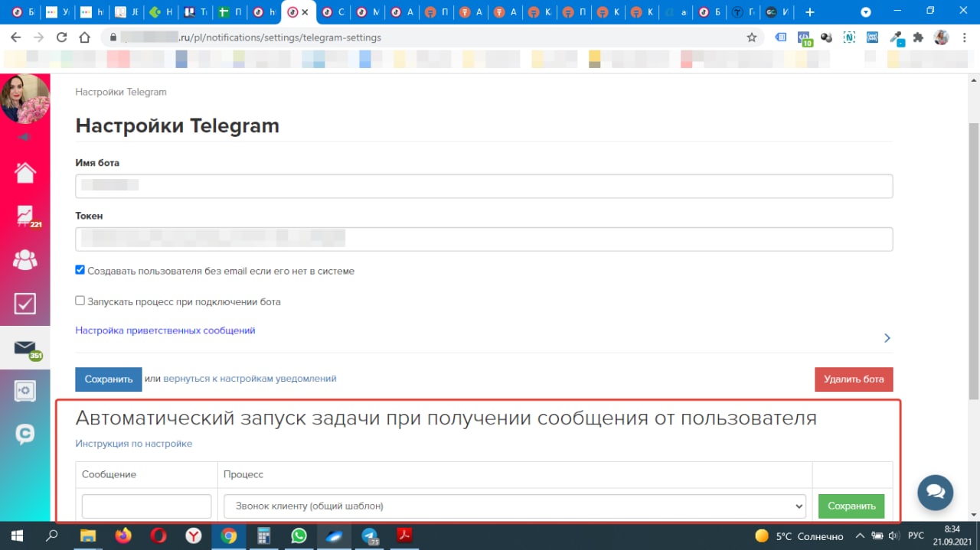
Task: Follow the вернуться к настройкам уведомлений link
Action: coord(250,379)
